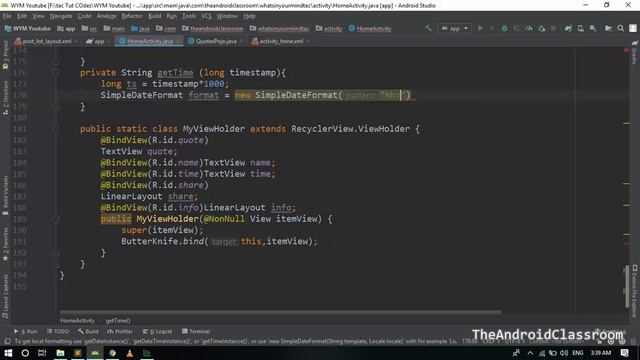Start debugging with the bug icon
Viewport: 640px width, 360px height.
tap(504, 28)
